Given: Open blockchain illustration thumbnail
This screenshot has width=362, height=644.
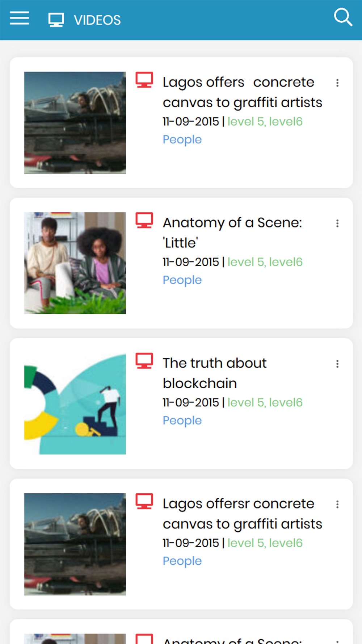Looking at the screenshot, I should [75, 403].
